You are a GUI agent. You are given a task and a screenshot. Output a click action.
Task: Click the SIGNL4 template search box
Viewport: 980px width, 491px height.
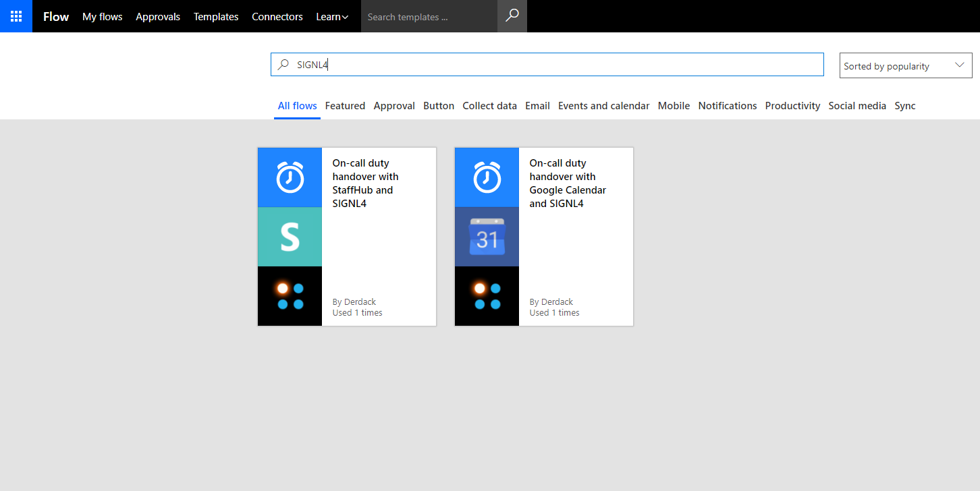(547, 65)
